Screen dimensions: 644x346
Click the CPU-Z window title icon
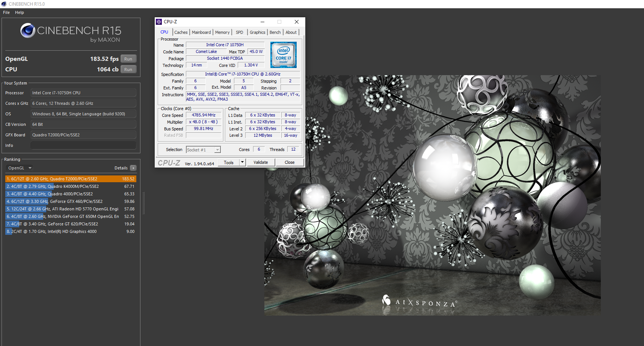159,22
